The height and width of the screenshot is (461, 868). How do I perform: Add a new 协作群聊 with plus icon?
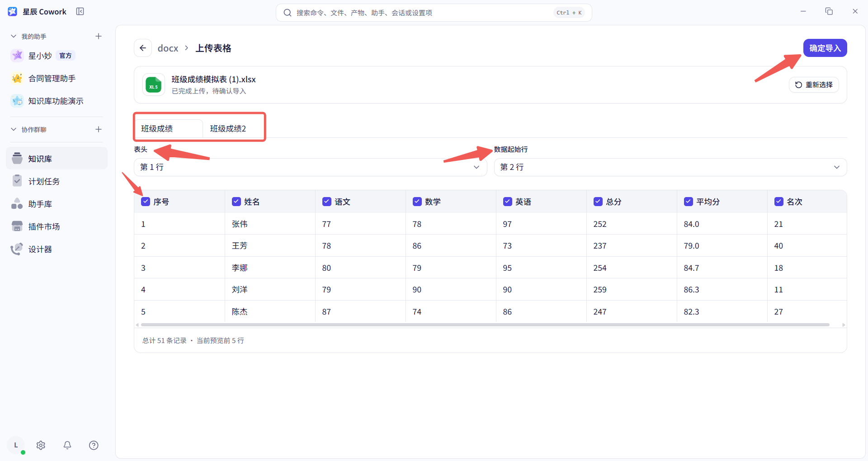(99, 129)
